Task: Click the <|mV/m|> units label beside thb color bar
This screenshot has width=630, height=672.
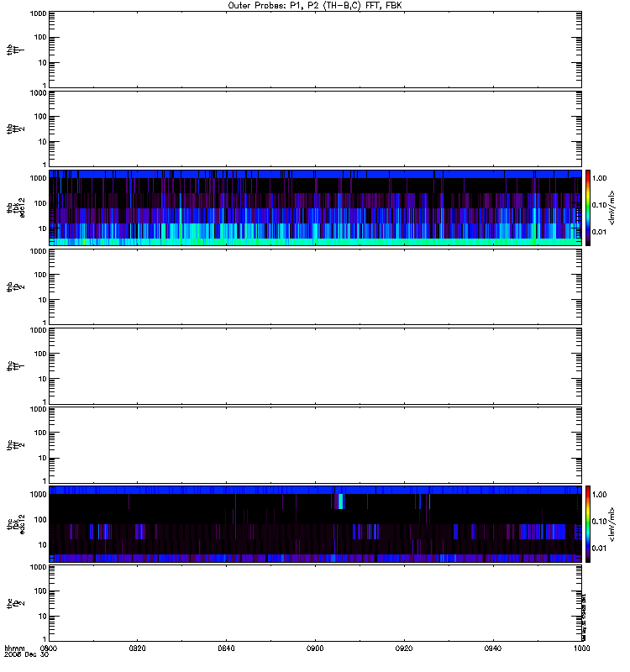Action: pos(612,207)
